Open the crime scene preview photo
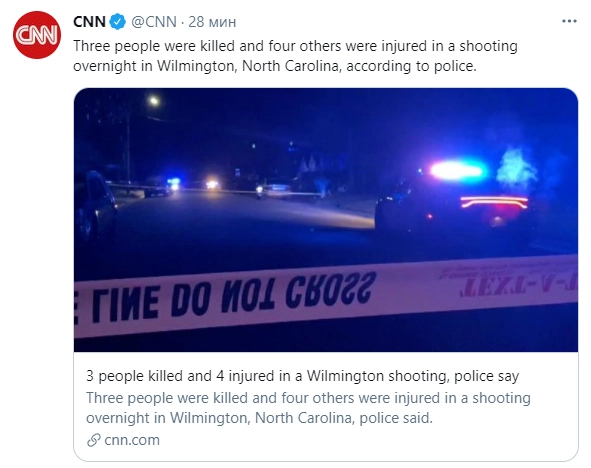 pyautogui.click(x=326, y=220)
